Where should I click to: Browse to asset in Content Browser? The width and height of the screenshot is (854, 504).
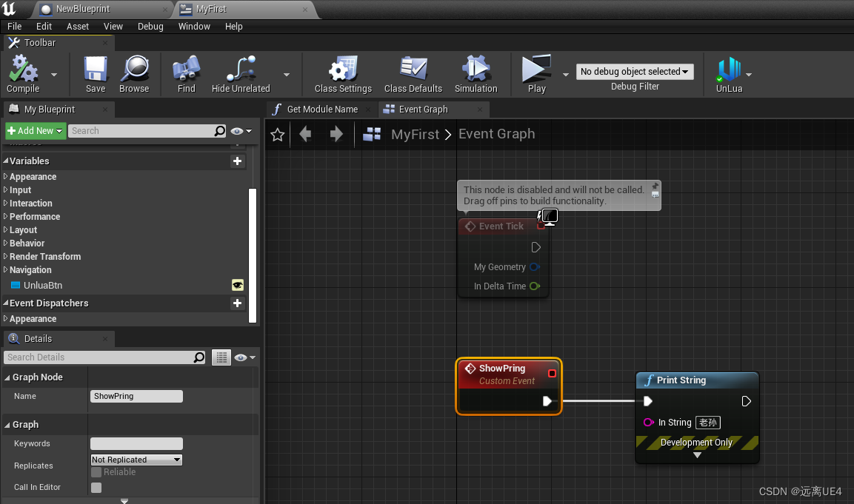134,72
